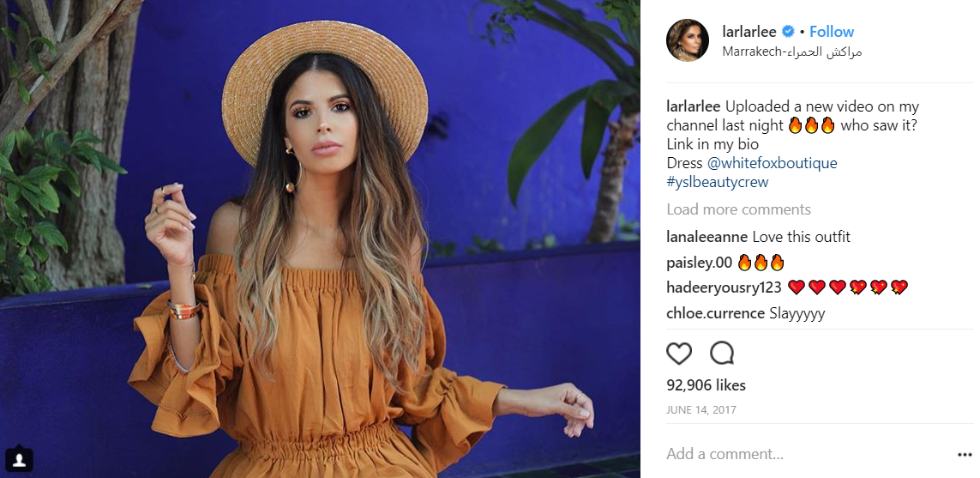Click the June 14, 2017 timestamp
The height and width of the screenshot is (478, 980).
(701, 410)
